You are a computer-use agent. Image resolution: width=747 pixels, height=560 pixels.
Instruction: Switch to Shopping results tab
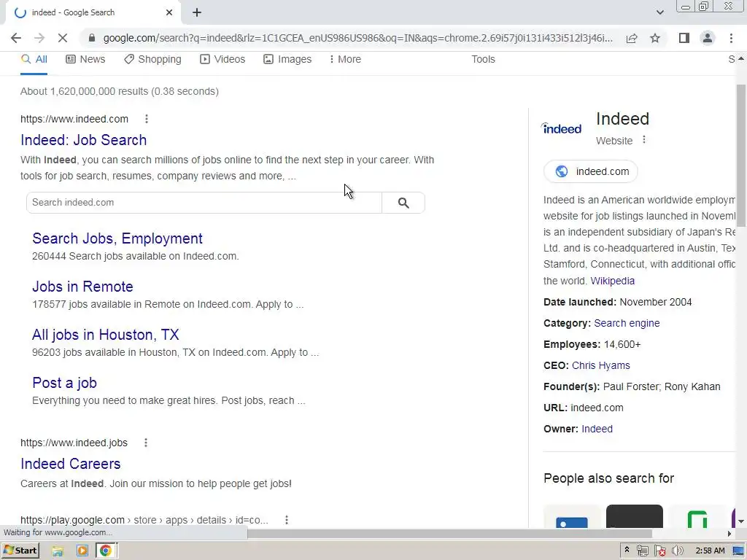click(152, 60)
